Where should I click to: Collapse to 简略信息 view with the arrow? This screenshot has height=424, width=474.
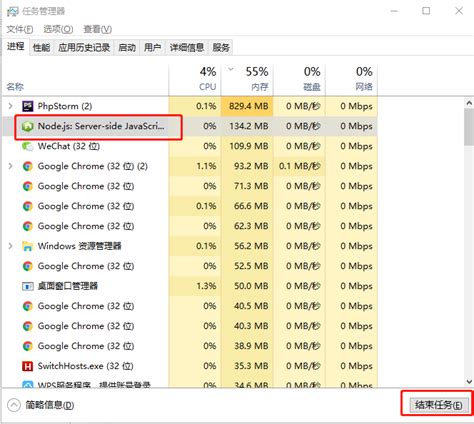pyautogui.click(x=14, y=405)
